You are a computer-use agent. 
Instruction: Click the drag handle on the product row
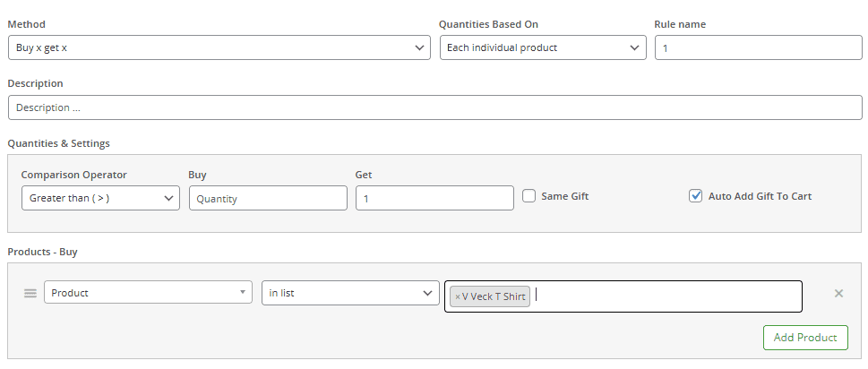pyautogui.click(x=30, y=294)
